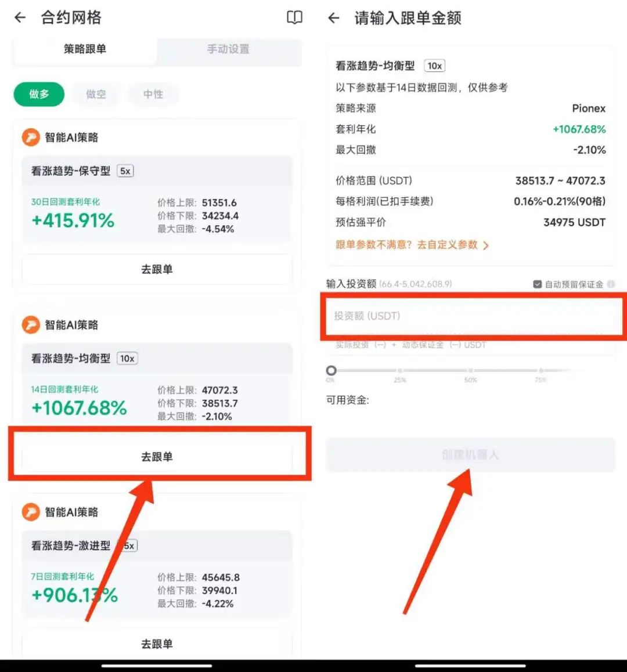
Task: Click the 看涨趋势-保守型 strategy Pionex logo
Action: [31, 138]
